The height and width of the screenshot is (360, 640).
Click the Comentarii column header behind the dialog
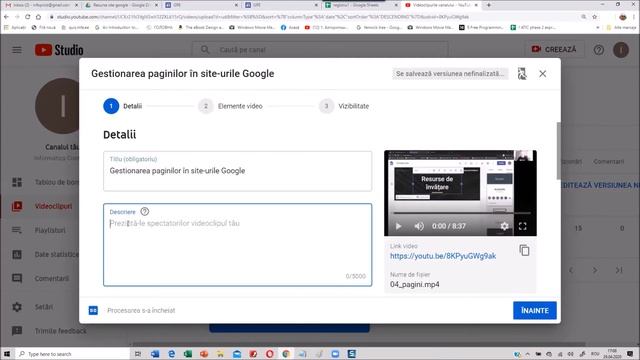click(x=609, y=162)
